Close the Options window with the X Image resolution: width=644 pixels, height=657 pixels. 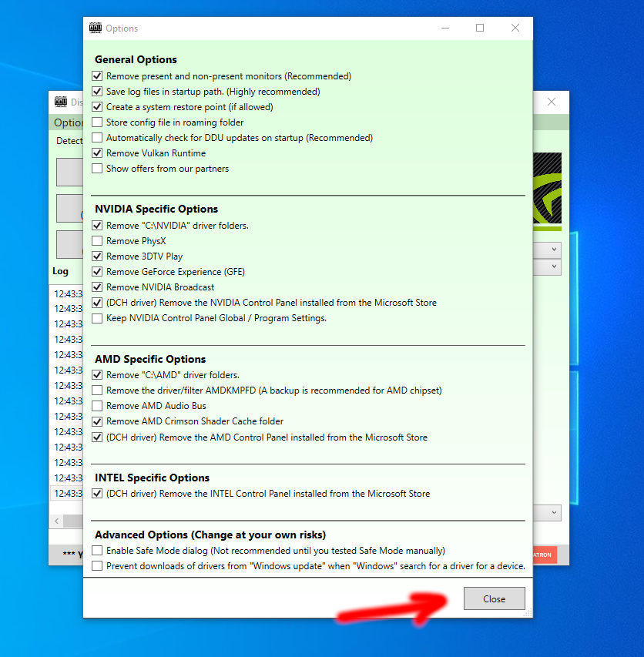(515, 28)
